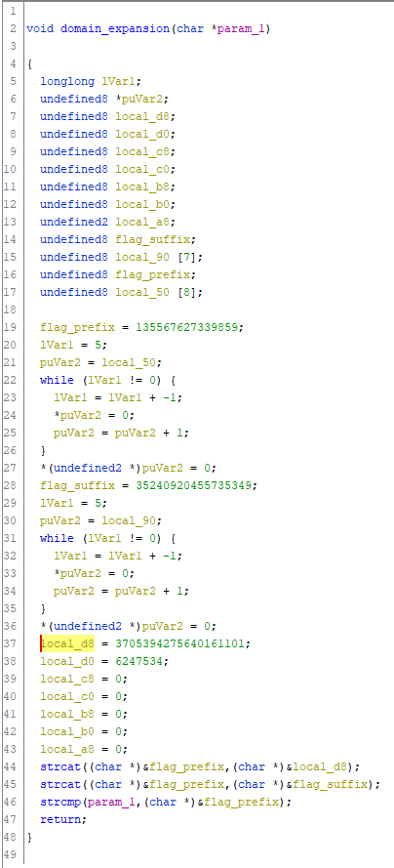Viewport: 394px width, 868px height.
Task: Click the constant 6247534
Action: pyautogui.click(x=138, y=662)
